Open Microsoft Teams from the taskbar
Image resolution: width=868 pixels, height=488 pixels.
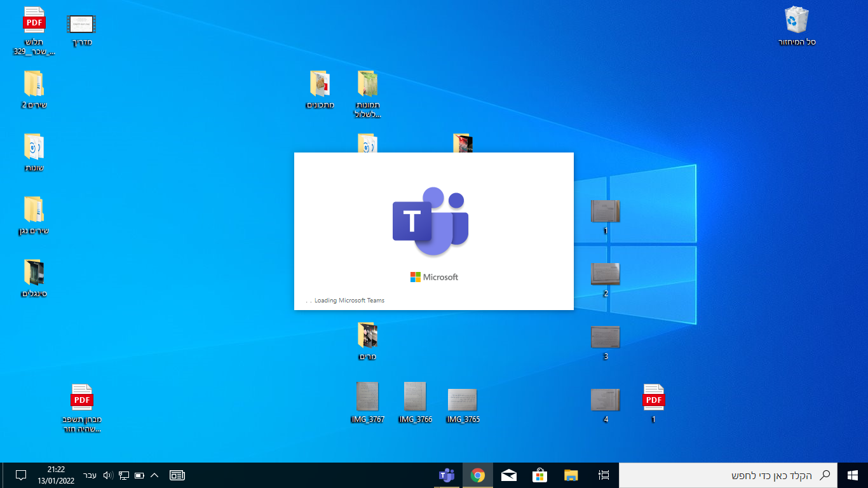pos(447,475)
